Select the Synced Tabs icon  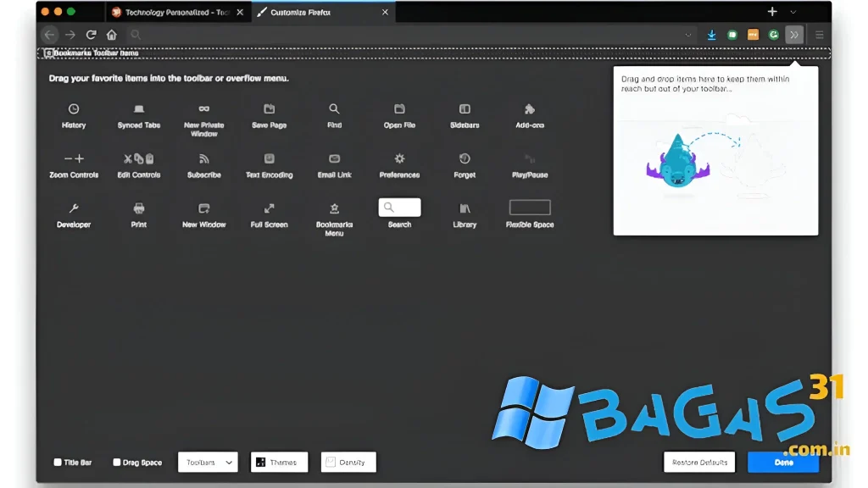click(x=139, y=109)
